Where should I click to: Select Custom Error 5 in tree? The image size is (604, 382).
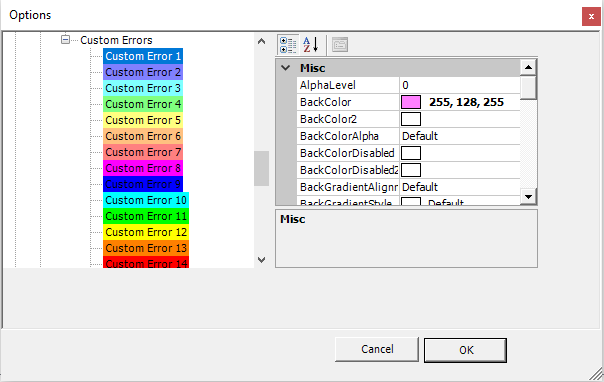(143, 120)
